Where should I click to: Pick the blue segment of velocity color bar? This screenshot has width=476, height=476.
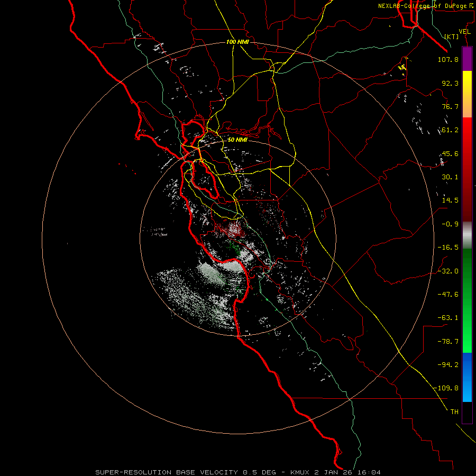point(467,377)
